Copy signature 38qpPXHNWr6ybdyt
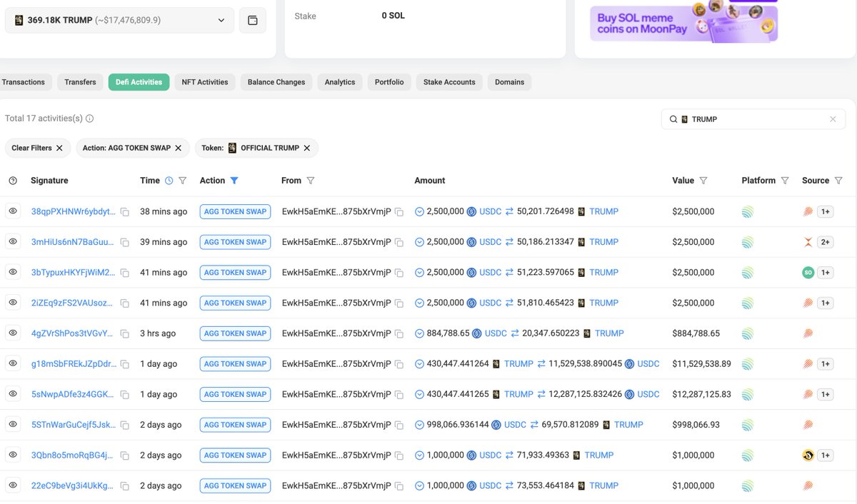 pos(125,212)
